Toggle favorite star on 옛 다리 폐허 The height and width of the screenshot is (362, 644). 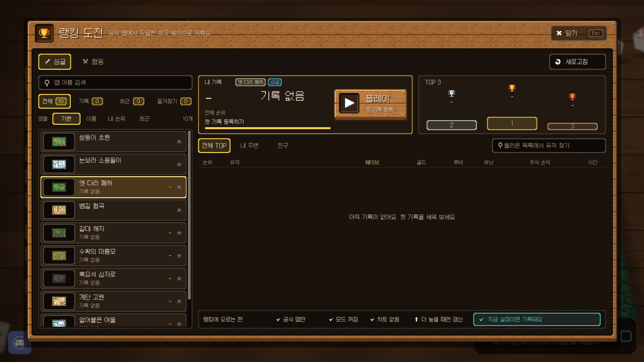[179, 187]
